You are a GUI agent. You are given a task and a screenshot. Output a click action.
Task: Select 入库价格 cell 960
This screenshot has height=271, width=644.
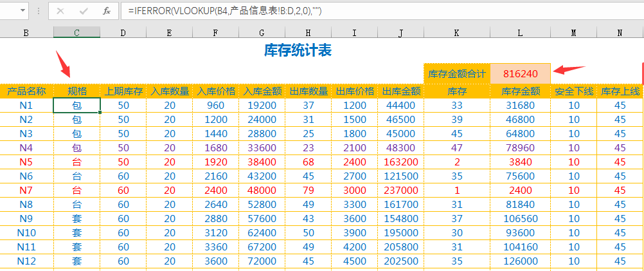(x=215, y=106)
